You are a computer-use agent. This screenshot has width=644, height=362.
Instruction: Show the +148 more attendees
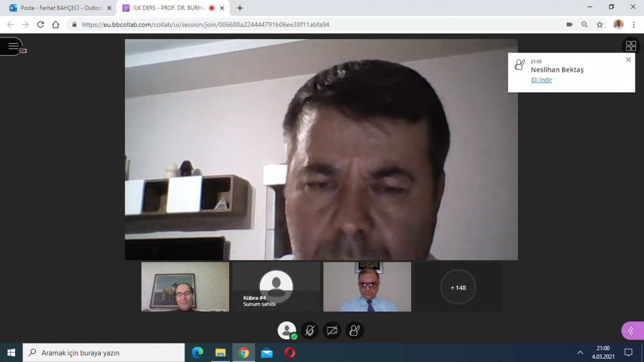coord(458,287)
